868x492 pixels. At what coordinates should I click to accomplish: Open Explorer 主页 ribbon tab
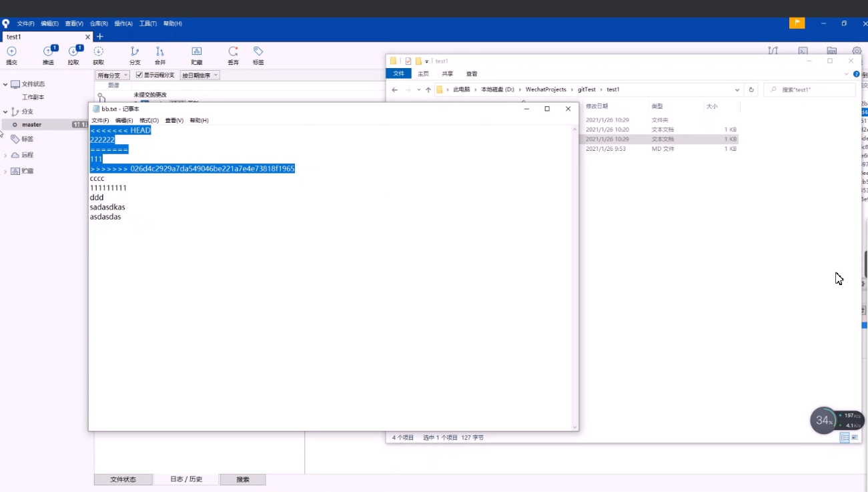423,74
